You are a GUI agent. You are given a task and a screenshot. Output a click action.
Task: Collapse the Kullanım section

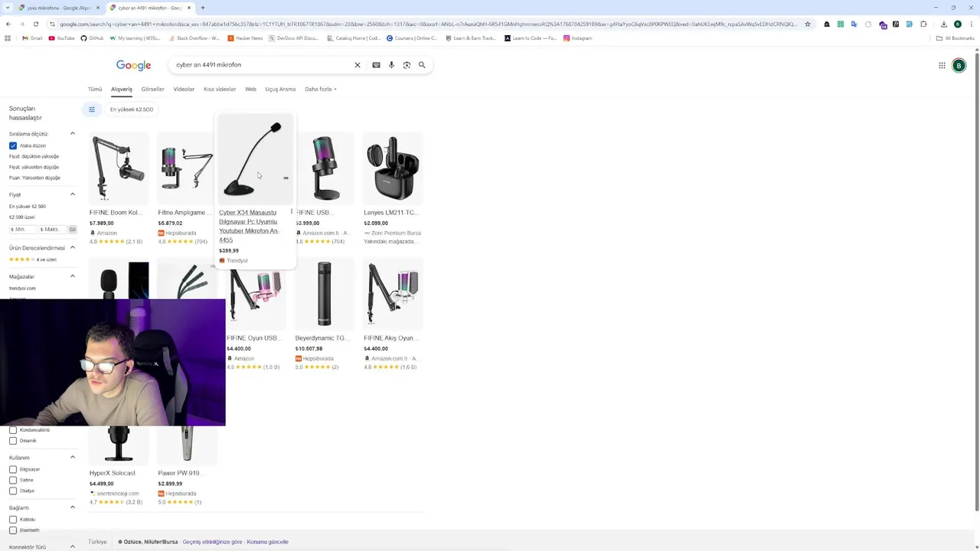[x=73, y=458]
